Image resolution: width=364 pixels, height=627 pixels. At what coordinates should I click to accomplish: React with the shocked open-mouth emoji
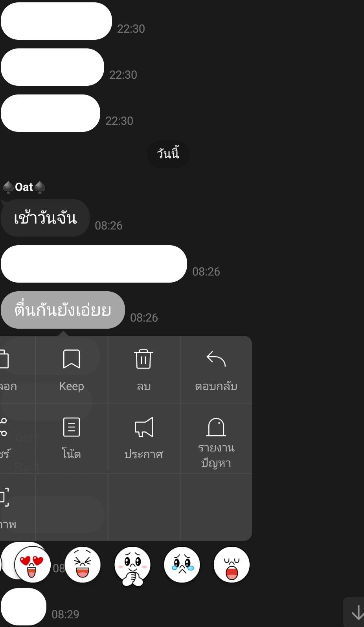tap(232, 564)
